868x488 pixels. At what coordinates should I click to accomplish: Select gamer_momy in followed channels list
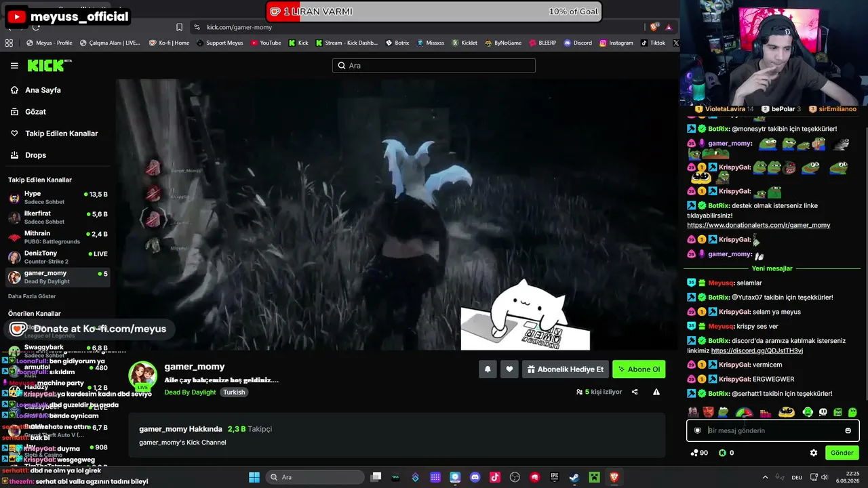click(58, 277)
